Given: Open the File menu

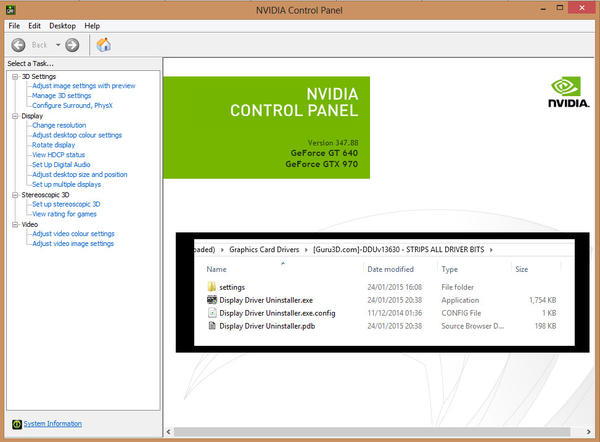Looking at the screenshot, I should 14,26.
